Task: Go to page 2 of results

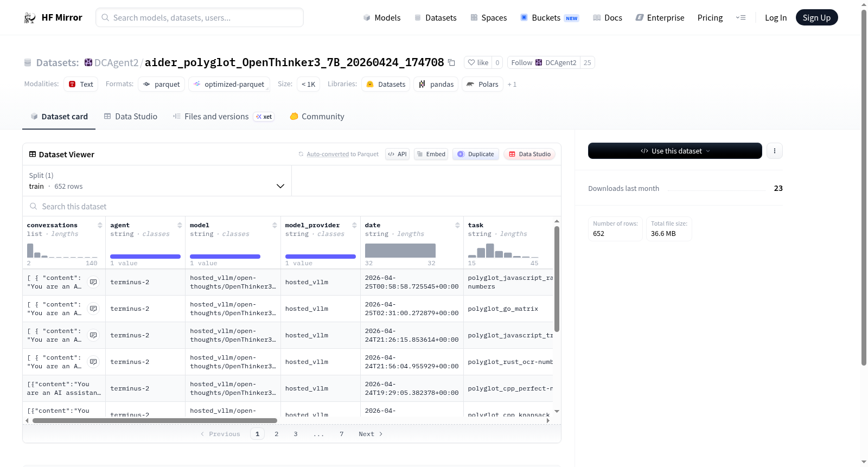Action: (x=277, y=434)
